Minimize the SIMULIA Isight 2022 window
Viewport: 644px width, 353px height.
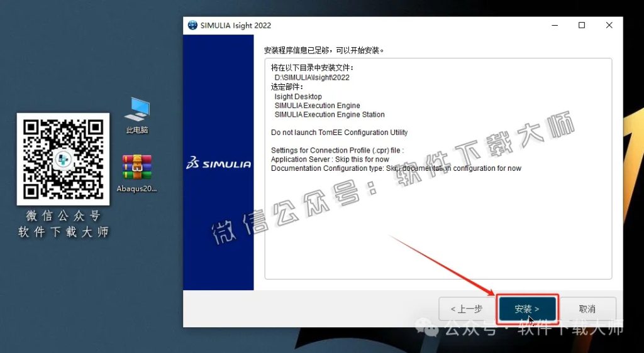point(555,25)
